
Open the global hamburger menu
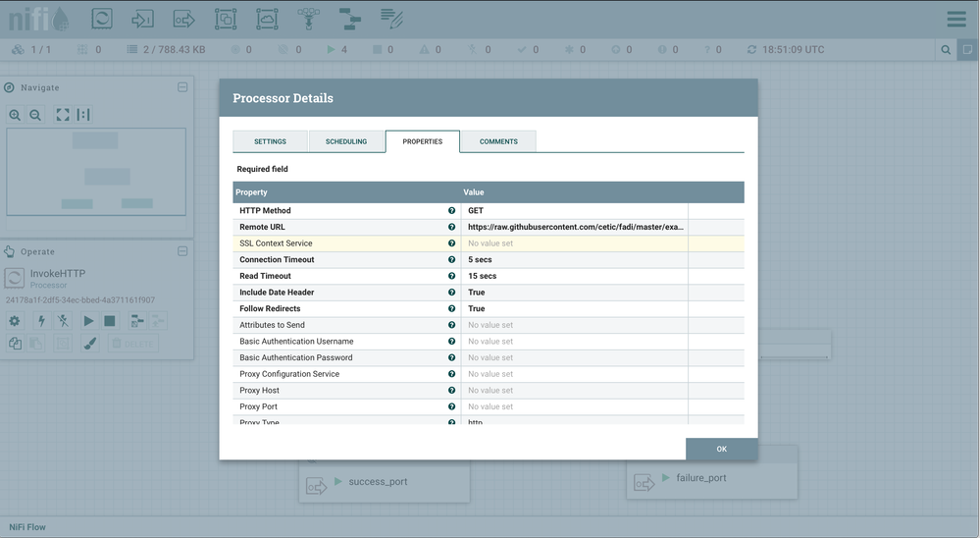(956, 20)
